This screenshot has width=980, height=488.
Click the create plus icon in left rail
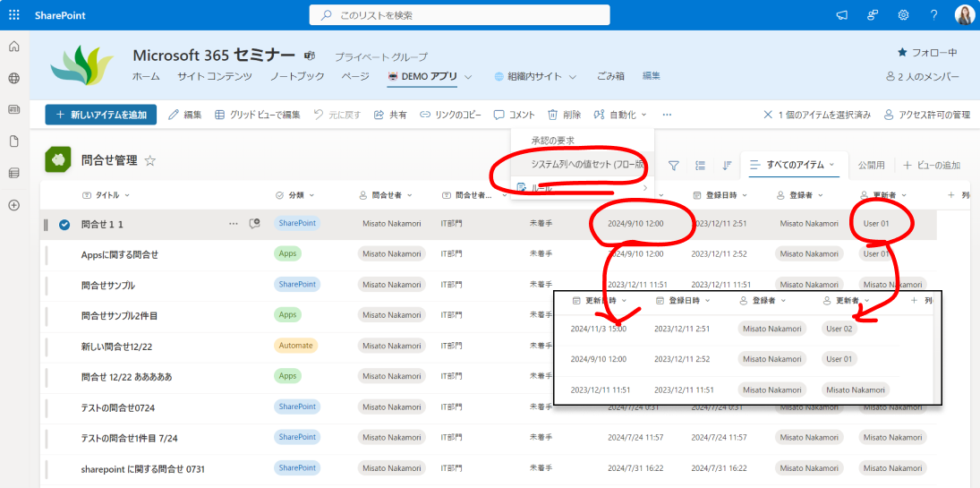click(x=13, y=205)
